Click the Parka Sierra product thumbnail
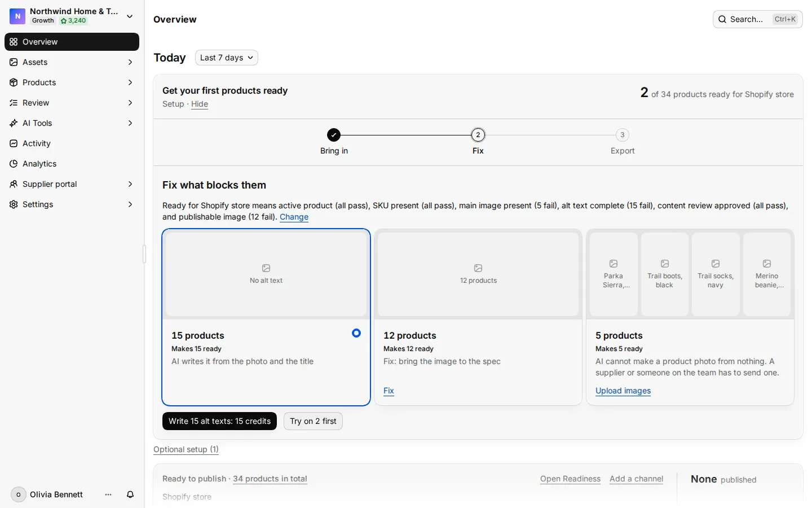Viewport: 812px width, 508px height. (614, 274)
